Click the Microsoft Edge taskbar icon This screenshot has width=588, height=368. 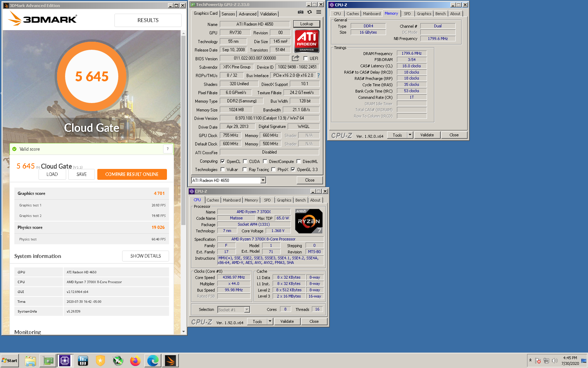click(153, 361)
